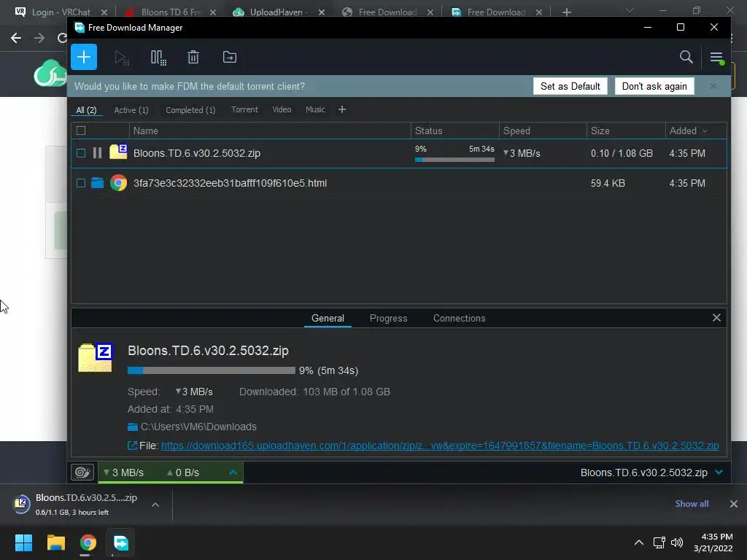Select the All (2) filter tab
Viewport: 747px width, 560px height.
pyautogui.click(x=86, y=110)
